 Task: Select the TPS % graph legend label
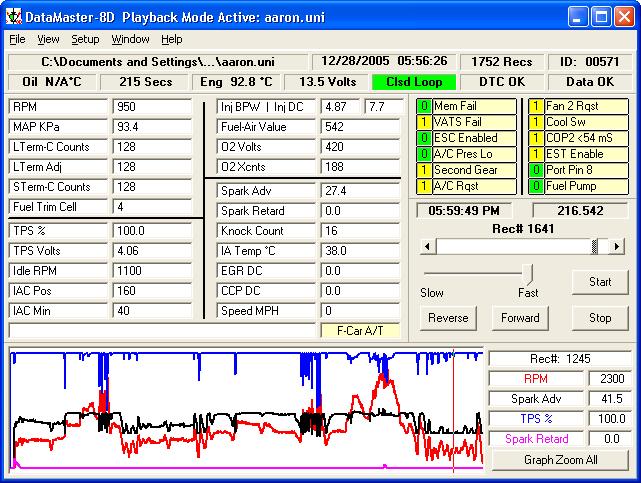536,419
